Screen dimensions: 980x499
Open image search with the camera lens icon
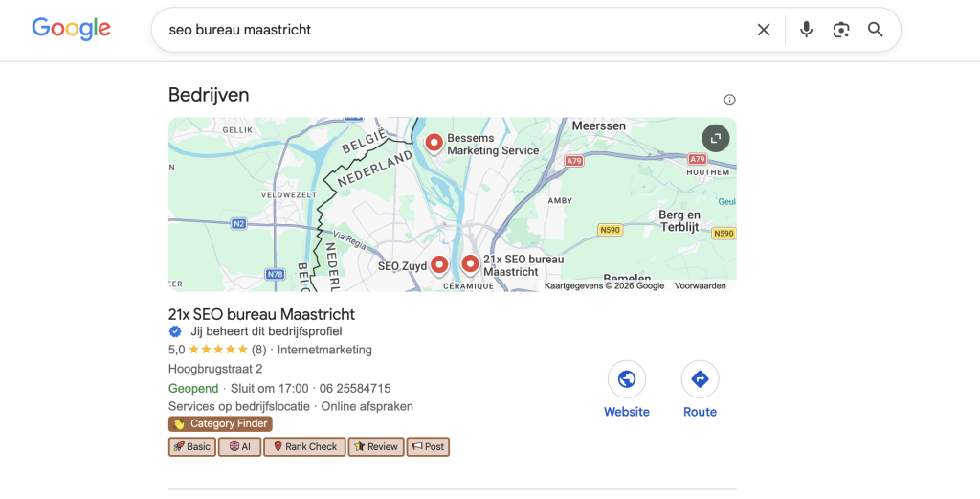[841, 30]
